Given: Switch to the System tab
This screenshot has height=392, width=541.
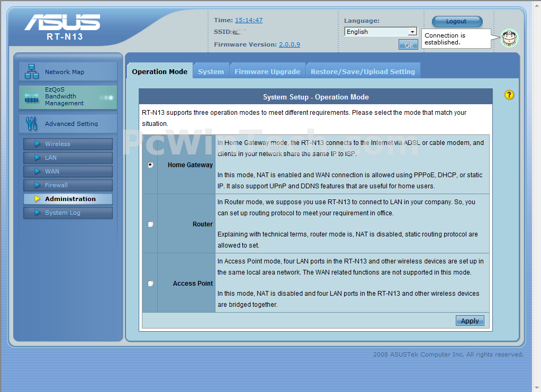Looking at the screenshot, I should click(x=211, y=71).
